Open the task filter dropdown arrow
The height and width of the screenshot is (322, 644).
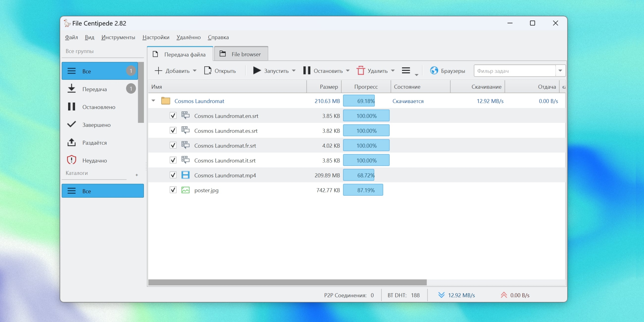(560, 71)
